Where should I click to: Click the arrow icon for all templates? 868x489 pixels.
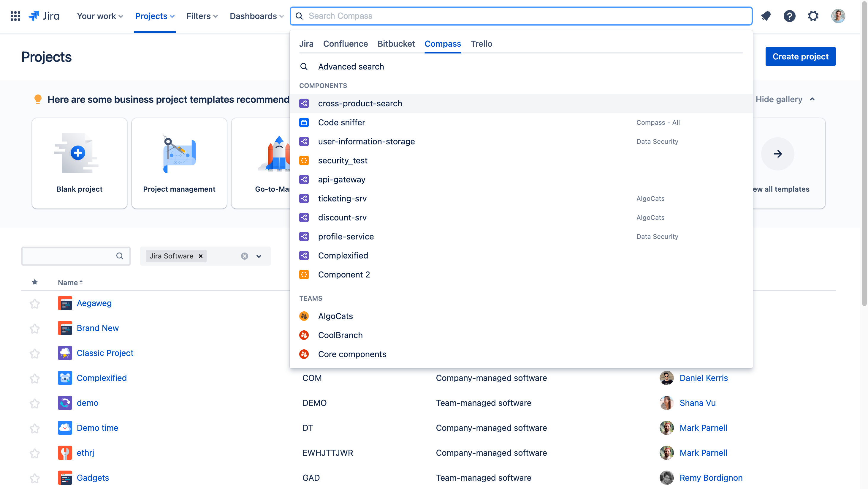pyautogui.click(x=777, y=154)
